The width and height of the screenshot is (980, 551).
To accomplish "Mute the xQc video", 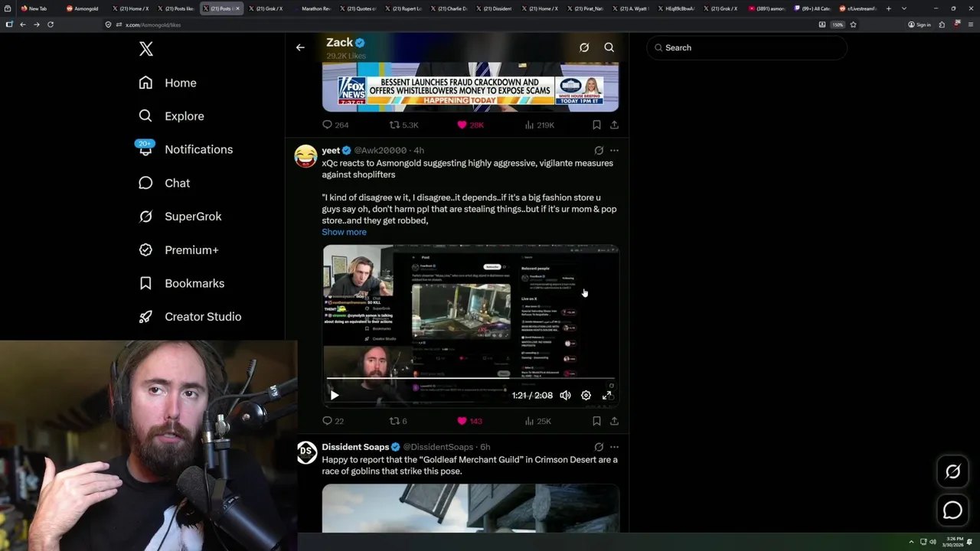I will 565,396.
